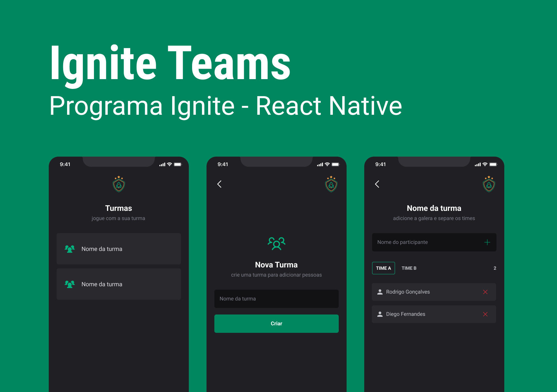Remove Diego Fernandes with the red X
This screenshot has width=557, height=392.
(485, 314)
